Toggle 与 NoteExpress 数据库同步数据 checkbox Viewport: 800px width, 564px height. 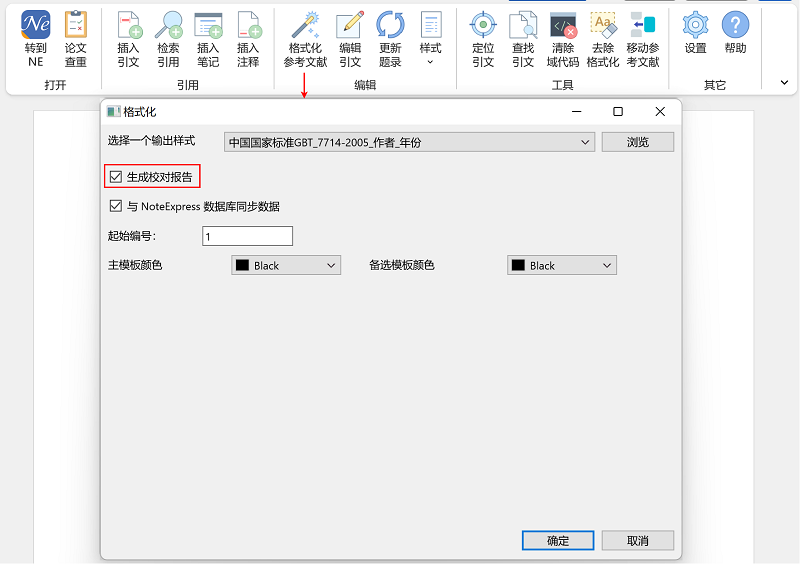tap(116, 206)
